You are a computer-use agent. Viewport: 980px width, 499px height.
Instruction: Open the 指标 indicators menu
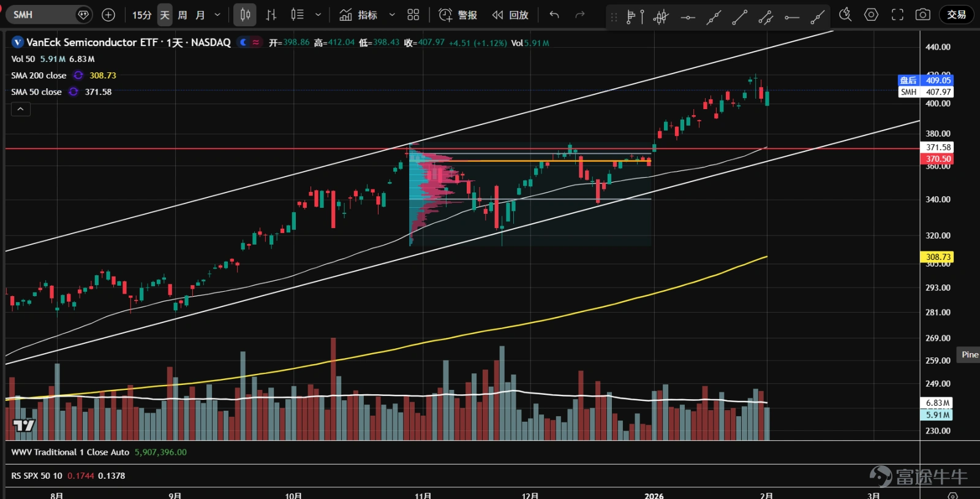pos(359,15)
